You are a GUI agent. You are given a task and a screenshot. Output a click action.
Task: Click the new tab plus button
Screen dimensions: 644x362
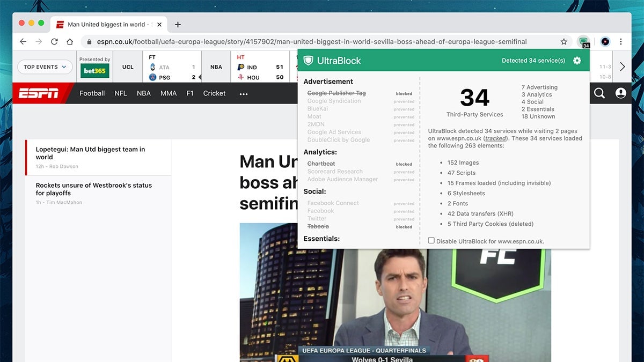click(x=178, y=24)
